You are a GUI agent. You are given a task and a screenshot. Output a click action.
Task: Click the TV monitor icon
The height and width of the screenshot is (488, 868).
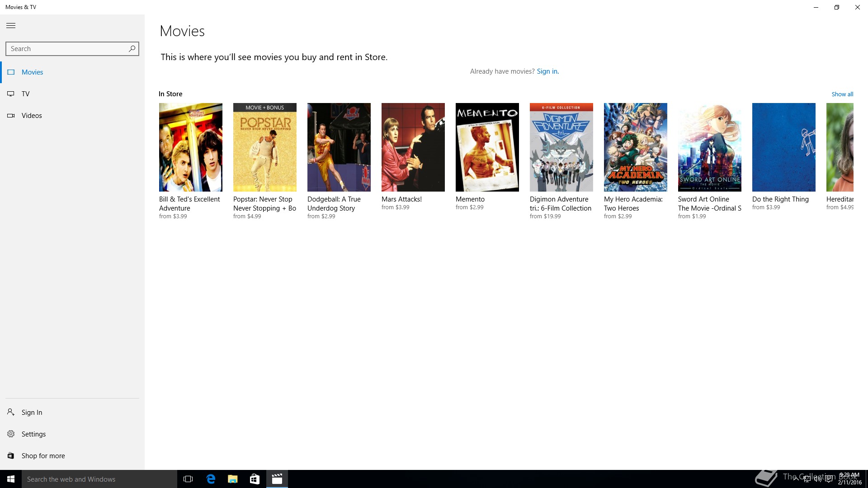(11, 94)
